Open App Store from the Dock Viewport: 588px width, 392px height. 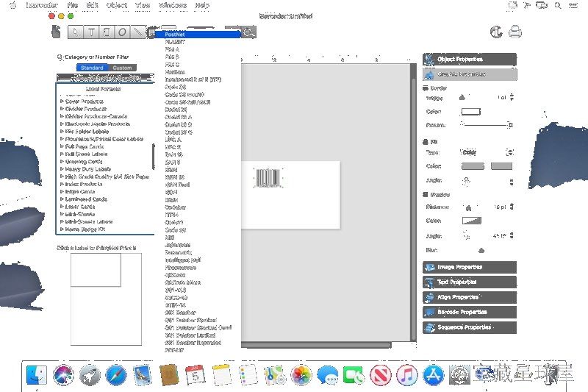pos(433,375)
